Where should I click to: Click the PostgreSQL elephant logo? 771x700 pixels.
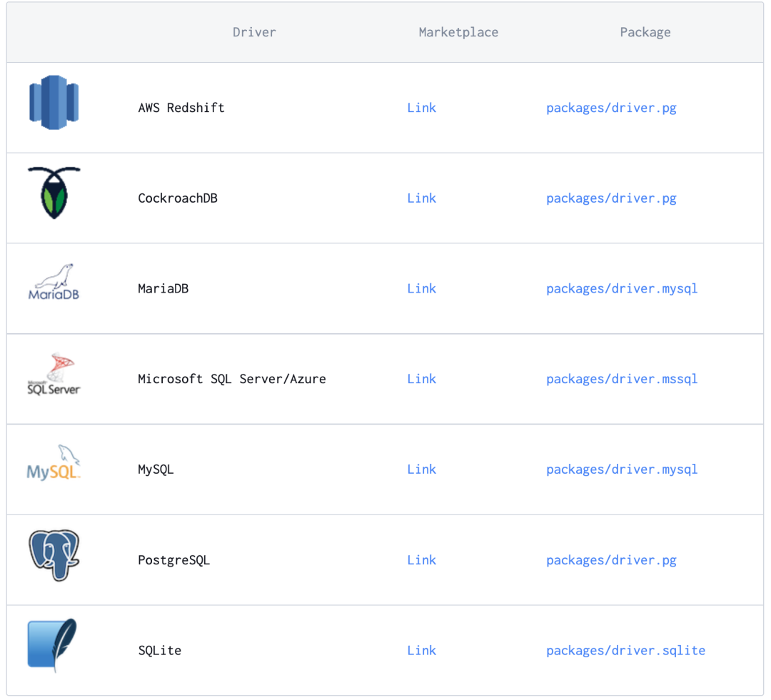click(54, 555)
